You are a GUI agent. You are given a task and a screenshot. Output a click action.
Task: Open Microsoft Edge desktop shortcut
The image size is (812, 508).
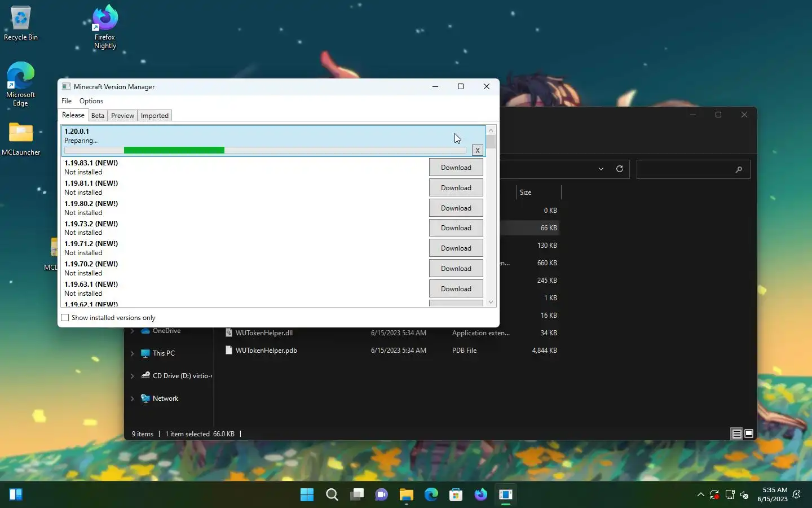(21, 84)
